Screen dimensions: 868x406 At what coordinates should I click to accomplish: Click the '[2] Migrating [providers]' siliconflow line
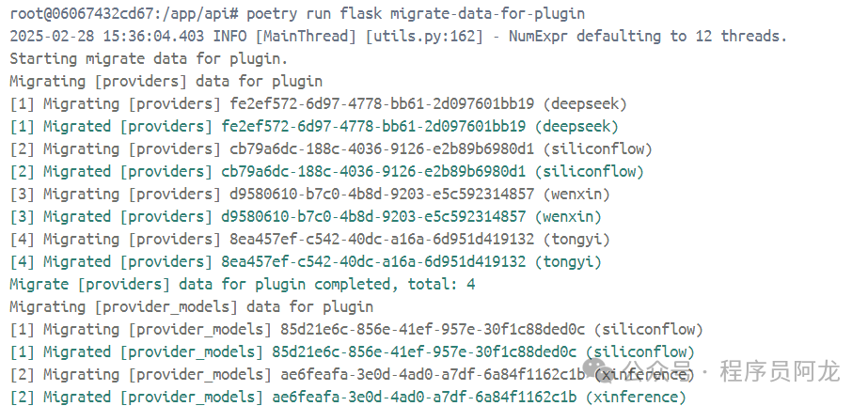(x=331, y=148)
